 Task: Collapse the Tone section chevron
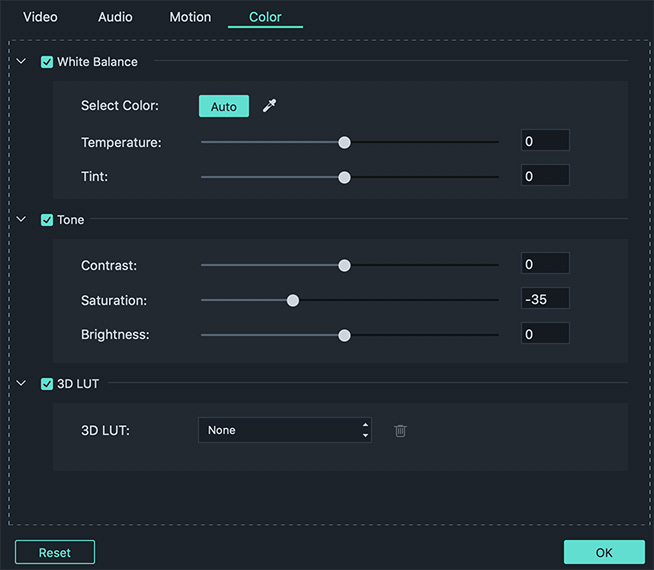pyautogui.click(x=21, y=219)
